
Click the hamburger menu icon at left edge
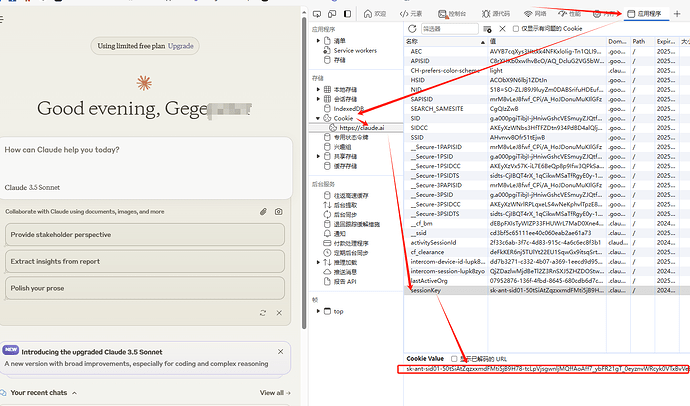pyautogui.click(x=2, y=19)
